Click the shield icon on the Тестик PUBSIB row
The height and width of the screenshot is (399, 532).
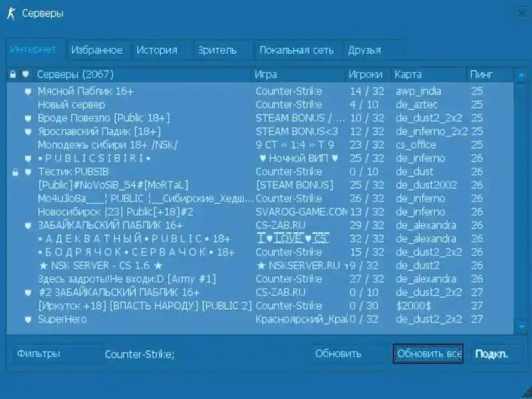(x=28, y=172)
